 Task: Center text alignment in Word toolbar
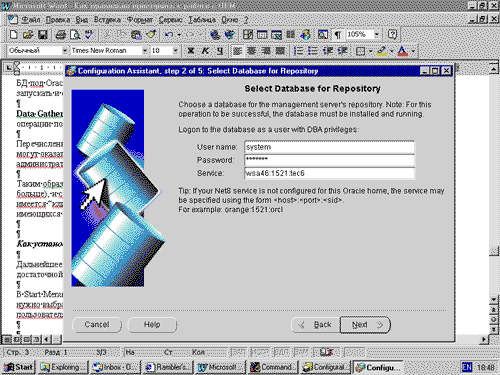252,51
